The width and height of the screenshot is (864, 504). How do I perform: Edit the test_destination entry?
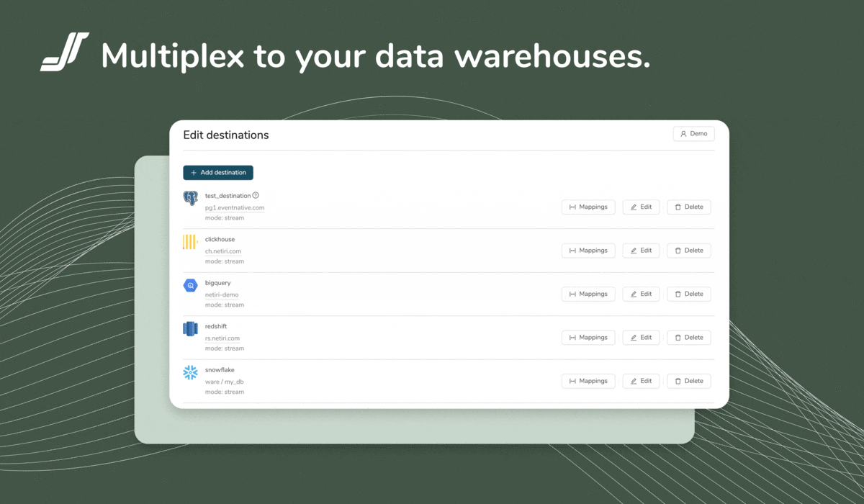pyautogui.click(x=641, y=207)
